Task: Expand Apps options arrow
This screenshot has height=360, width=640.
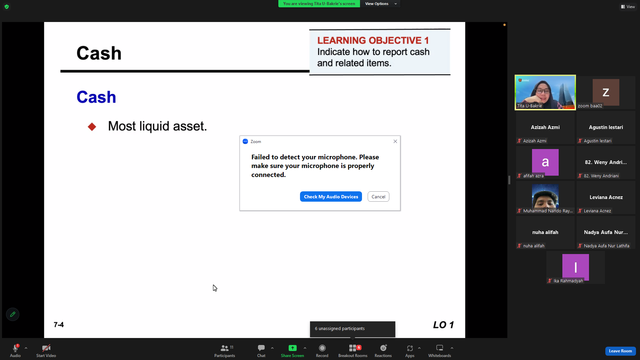Action: tap(419, 348)
